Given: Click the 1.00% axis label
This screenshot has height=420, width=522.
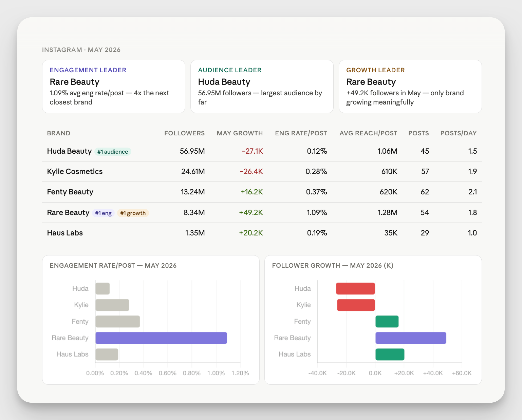Looking at the screenshot, I should [x=216, y=373].
